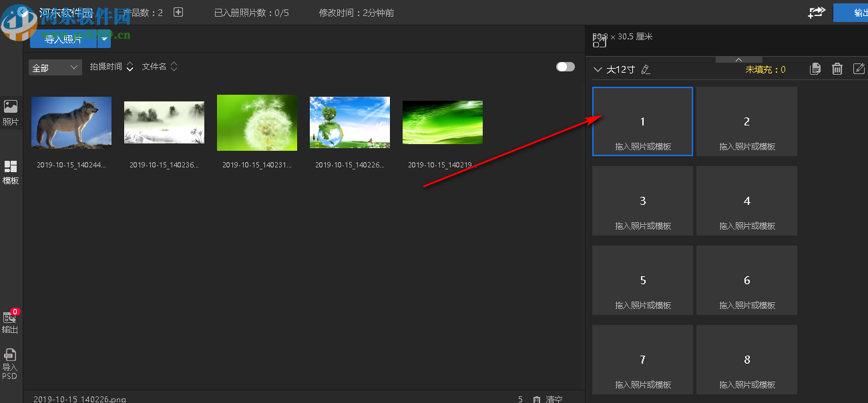Sort photos by 文件名
868x403 pixels.
160,67
